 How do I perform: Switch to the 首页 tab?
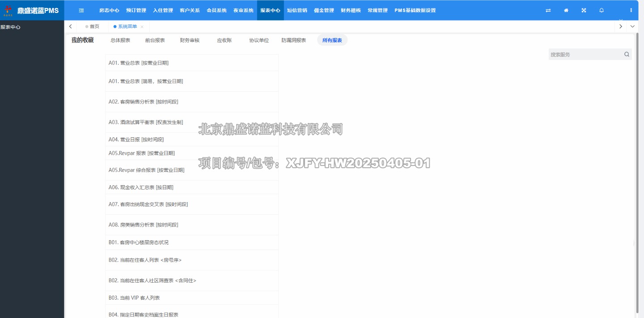[92, 26]
